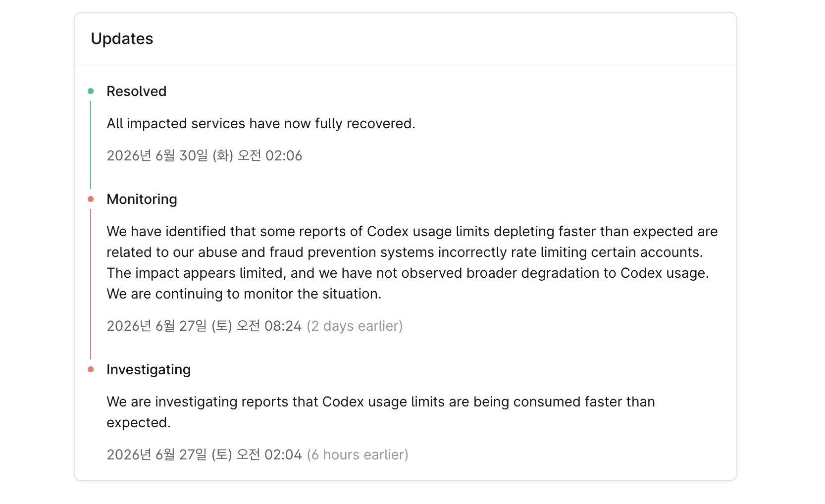The image size is (825, 504).
Task: Click 'We have identified that some reports' opening line
Action: (x=412, y=231)
